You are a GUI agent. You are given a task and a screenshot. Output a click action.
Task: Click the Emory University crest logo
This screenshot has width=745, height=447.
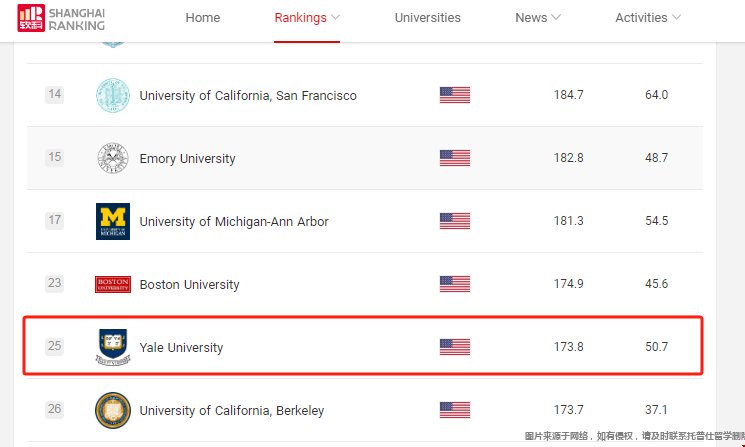(113, 158)
